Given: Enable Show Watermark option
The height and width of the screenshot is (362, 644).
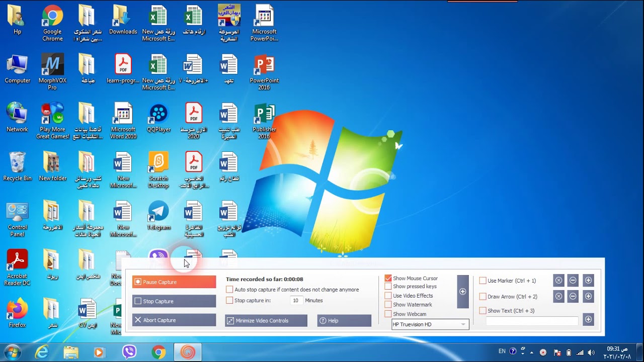Looking at the screenshot, I should click(388, 305).
